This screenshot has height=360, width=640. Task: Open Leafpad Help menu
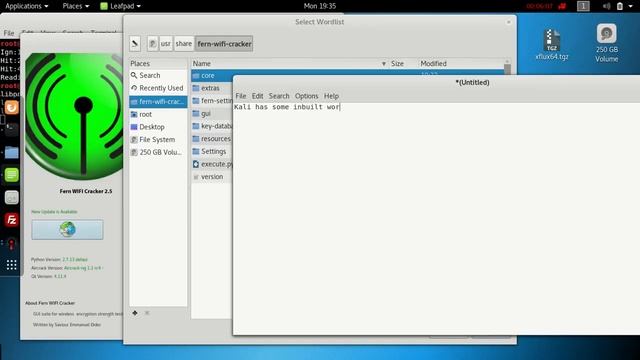coord(331,96)
